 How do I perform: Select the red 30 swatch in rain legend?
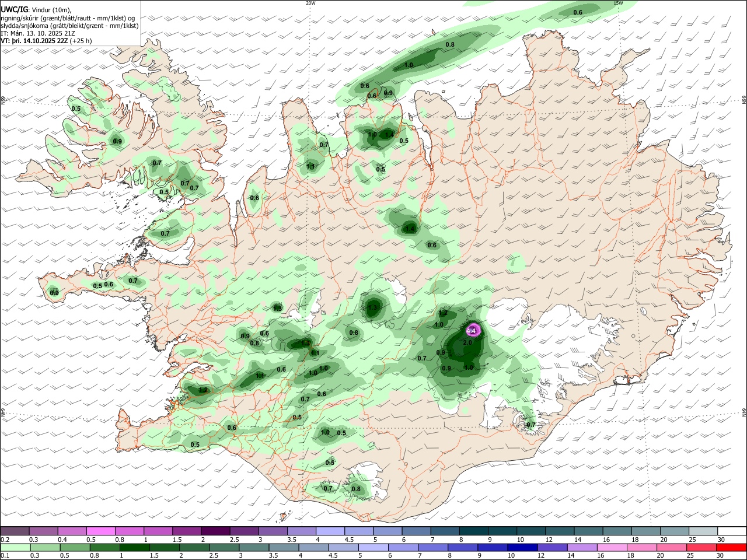732,547
